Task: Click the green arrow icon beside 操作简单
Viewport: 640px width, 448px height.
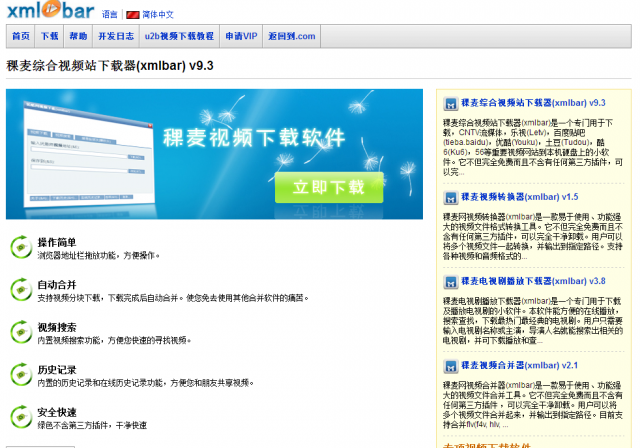Action: pos(21,247)
